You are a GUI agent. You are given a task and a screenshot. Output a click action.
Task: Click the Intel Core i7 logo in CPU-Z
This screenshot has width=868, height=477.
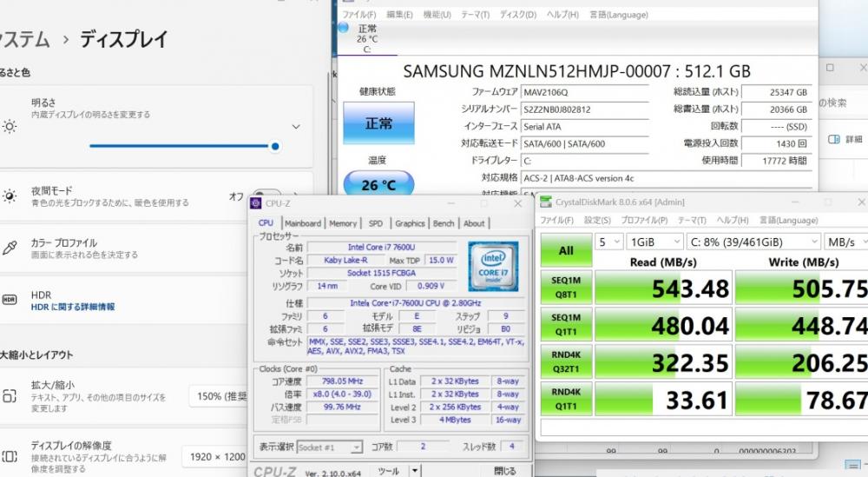(x=493, y=267)
